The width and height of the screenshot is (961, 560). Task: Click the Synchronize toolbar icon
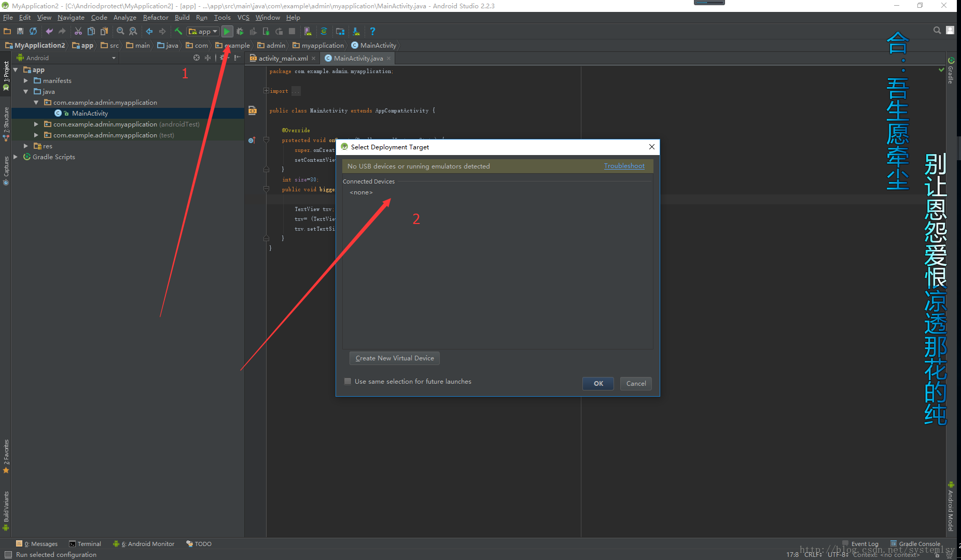coord(33,31)
